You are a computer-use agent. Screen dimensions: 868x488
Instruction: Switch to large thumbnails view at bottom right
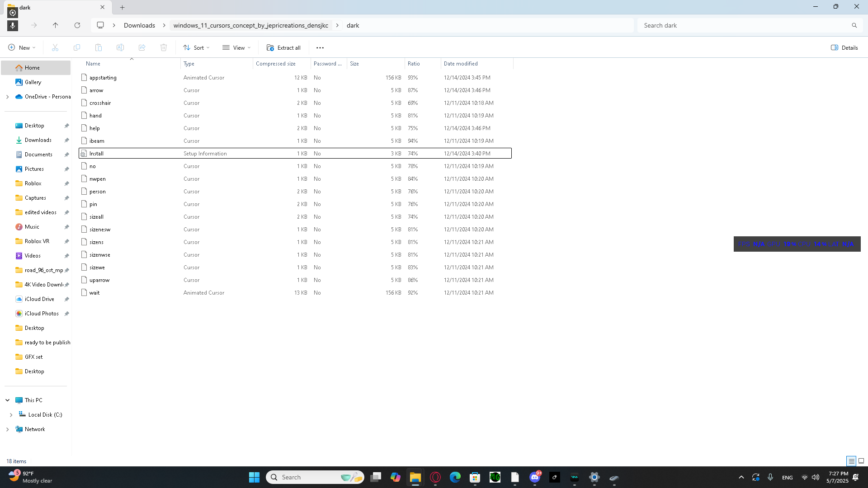click(861, 461)
